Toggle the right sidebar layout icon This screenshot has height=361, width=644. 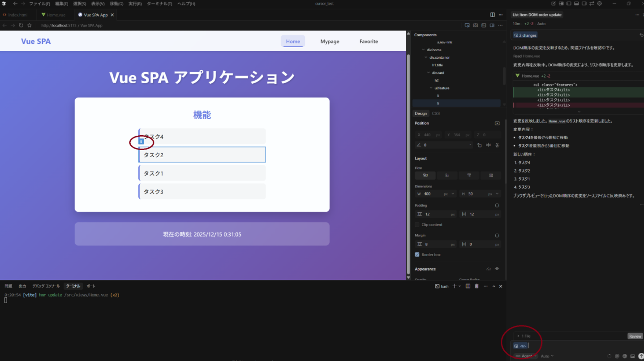584,4
